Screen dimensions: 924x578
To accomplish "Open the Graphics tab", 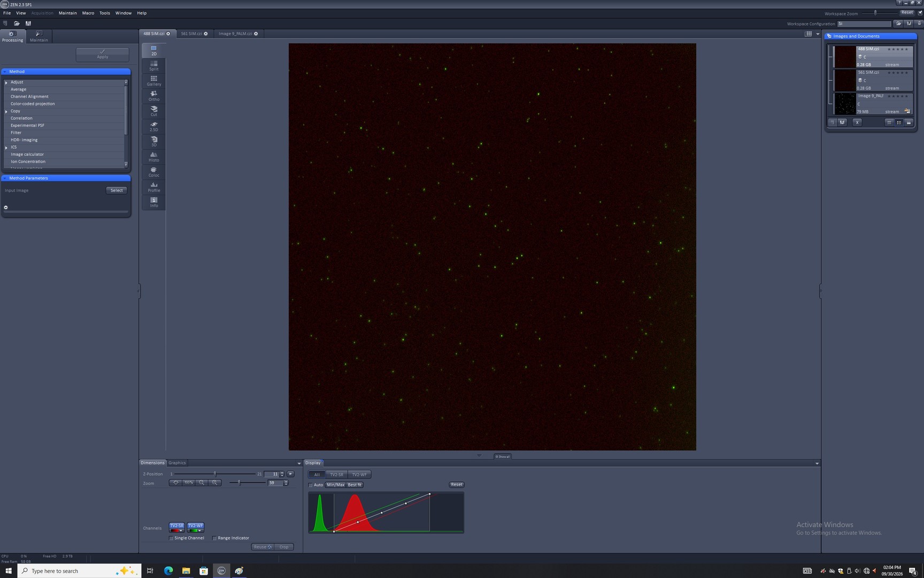I will pyautogui.click(x=177, y=463).
